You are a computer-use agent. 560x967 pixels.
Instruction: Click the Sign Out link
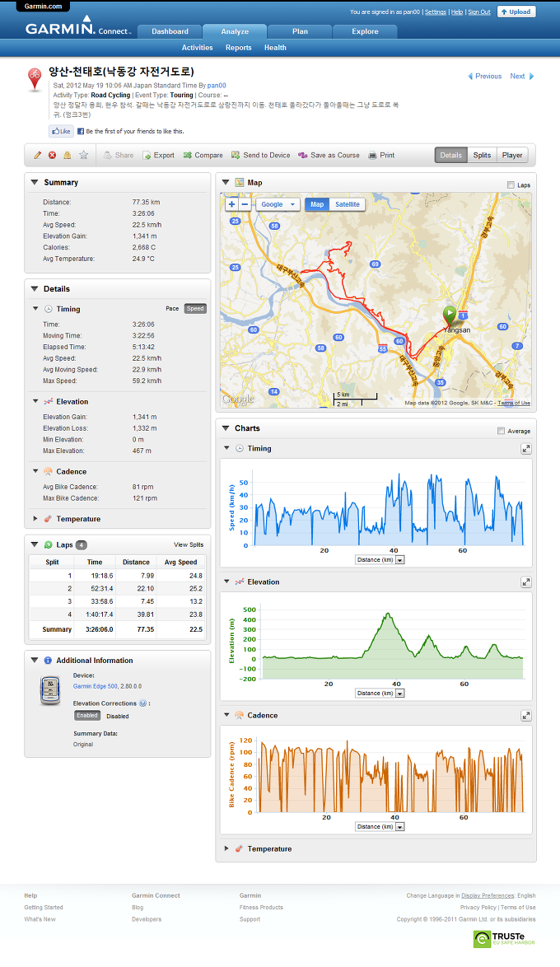(479, 12)
